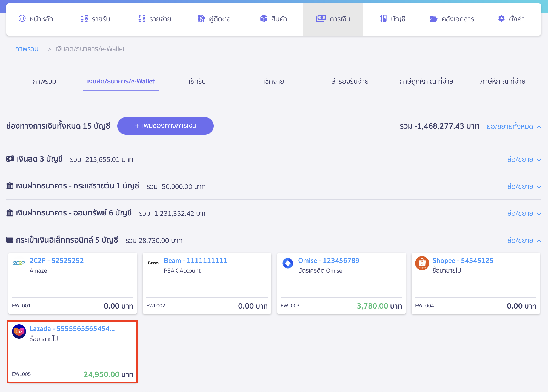Open ผู้ติดต่อ contacts using its icon
This screenshot has height=392, width=548.
click(x=201, y=19)
